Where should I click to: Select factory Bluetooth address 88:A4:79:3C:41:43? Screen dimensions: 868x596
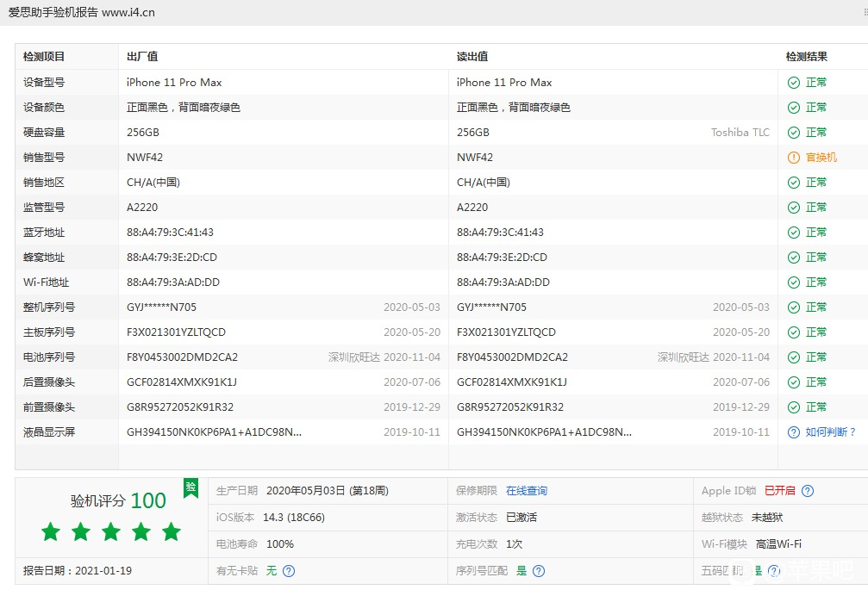point(170,233)
